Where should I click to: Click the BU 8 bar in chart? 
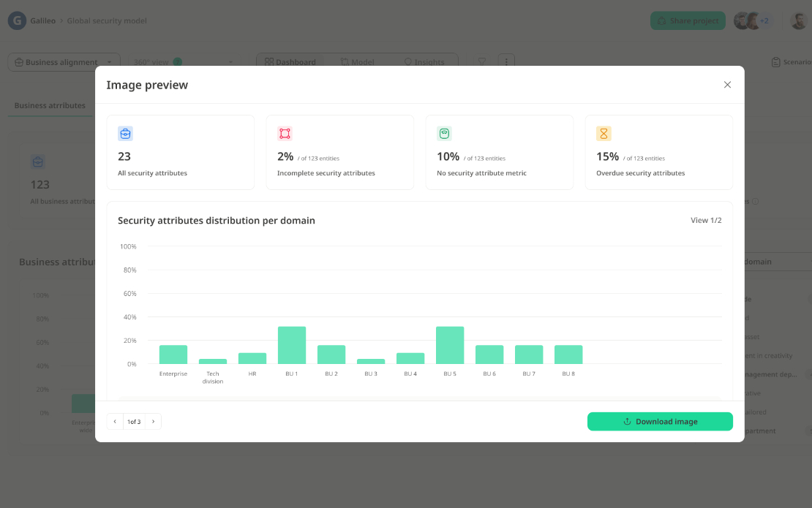tap(568, 355)
